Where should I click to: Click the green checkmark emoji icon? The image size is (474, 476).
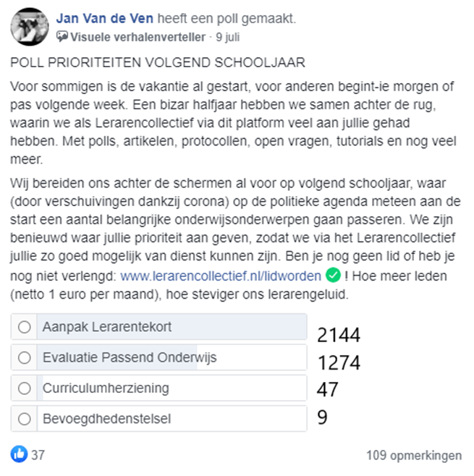333,275
